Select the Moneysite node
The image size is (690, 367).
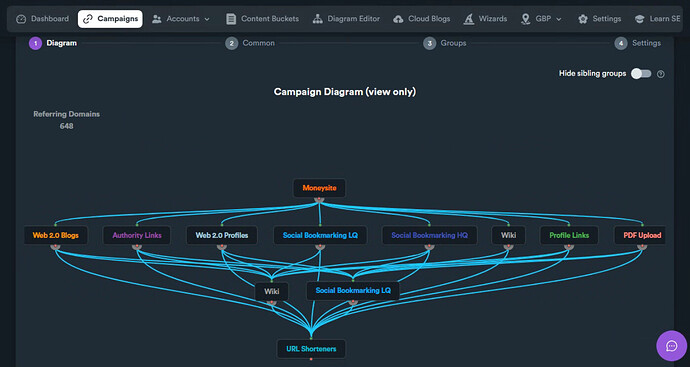(x=319, y=188)
